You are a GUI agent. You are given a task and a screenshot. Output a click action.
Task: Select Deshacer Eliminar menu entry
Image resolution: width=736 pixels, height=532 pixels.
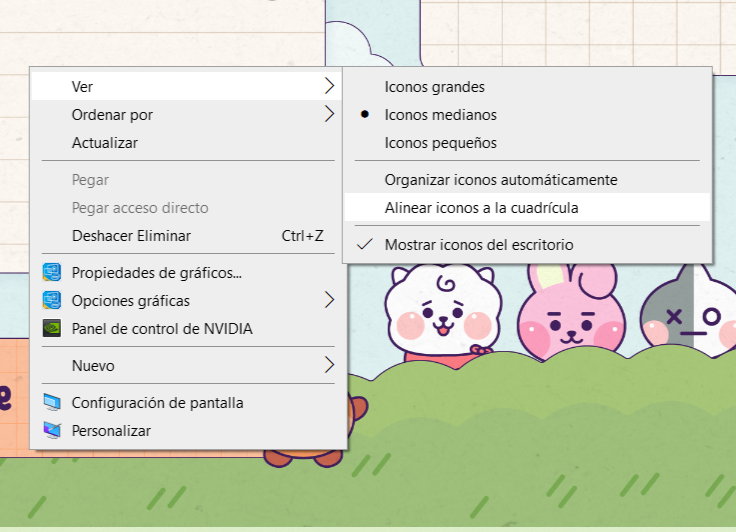click(186, 236)
